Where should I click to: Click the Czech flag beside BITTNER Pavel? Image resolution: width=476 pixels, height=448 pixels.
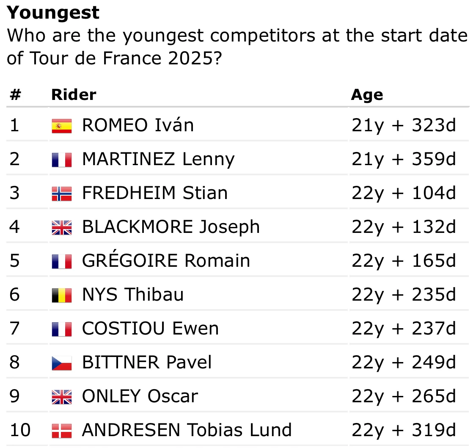pyautogui.click(x=62, y=363)
